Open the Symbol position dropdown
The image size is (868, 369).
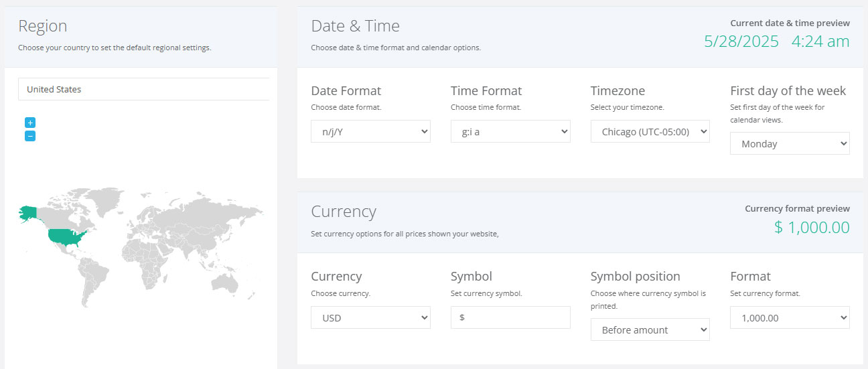click(x=650, y=329)
